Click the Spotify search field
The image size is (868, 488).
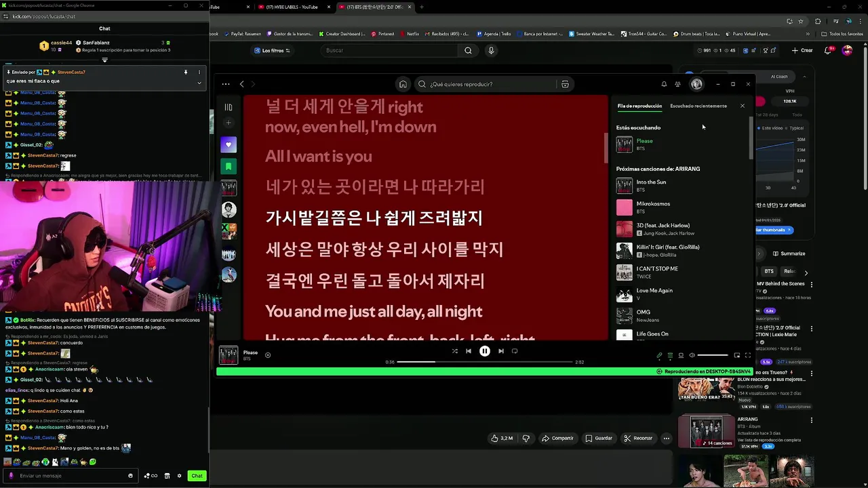click(493, 84)
